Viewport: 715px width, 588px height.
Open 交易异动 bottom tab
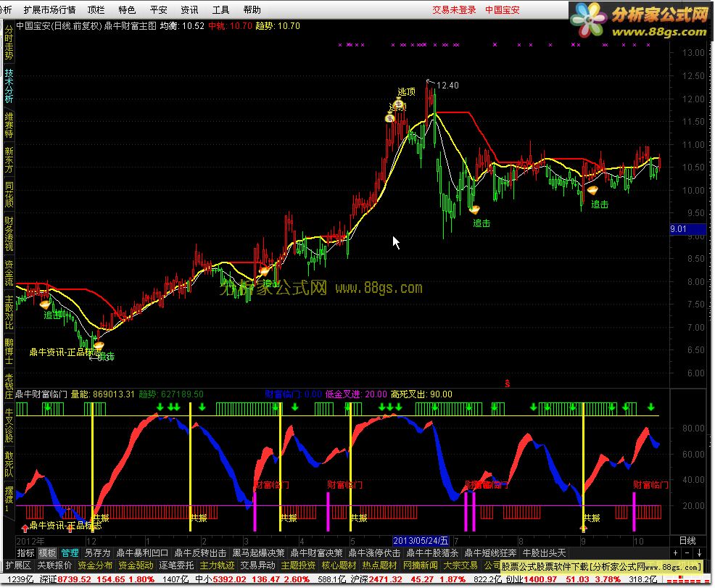click(x=257, y=566)
